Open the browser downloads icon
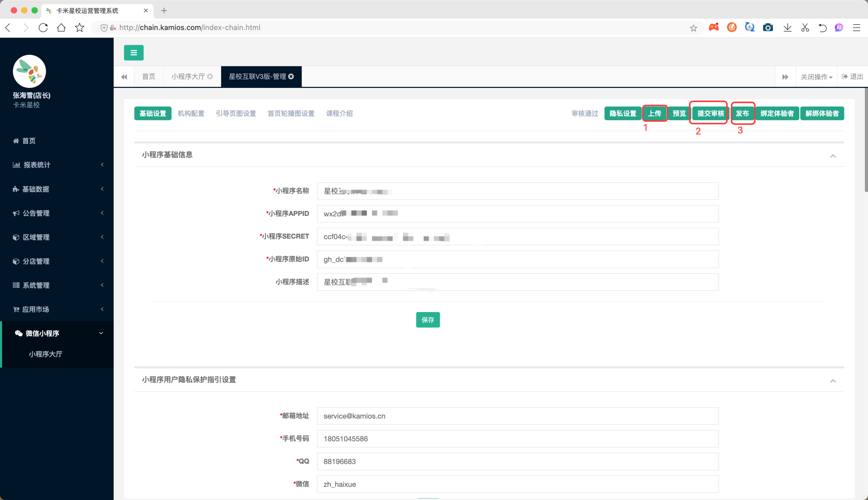Image resolution: width=868 pixels, height=500 pixels. [787, 27]
